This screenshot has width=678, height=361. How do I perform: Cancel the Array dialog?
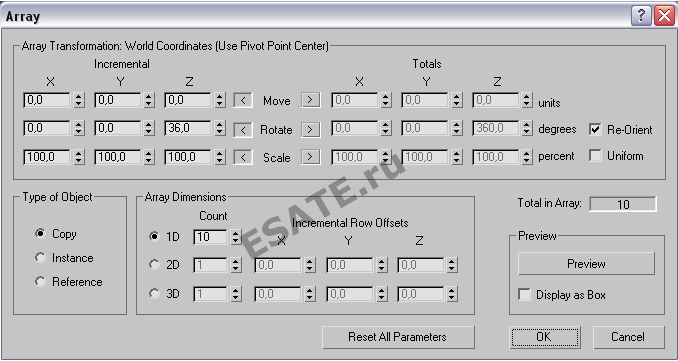tap(628, 337)
